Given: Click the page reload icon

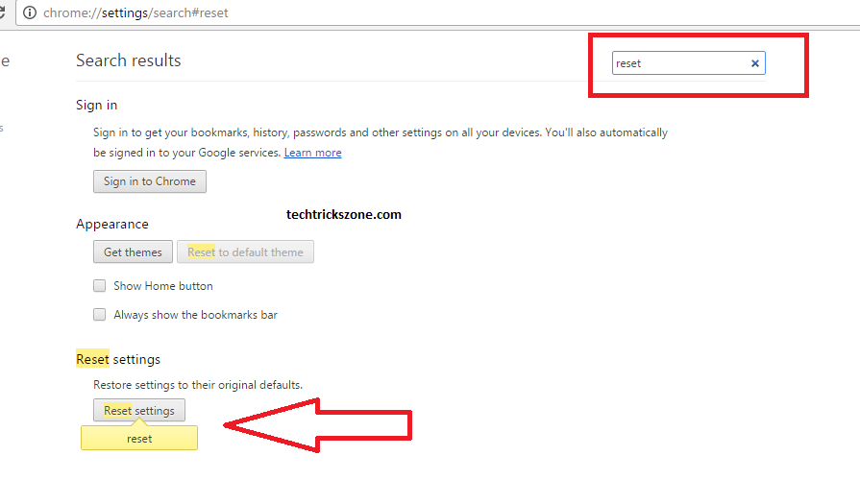Looking at the screenshot, I should coord(4,13).
